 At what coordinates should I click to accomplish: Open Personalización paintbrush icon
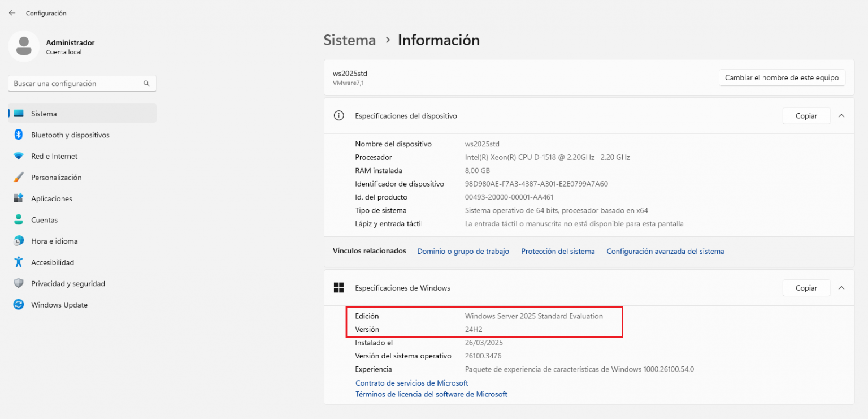19,178
